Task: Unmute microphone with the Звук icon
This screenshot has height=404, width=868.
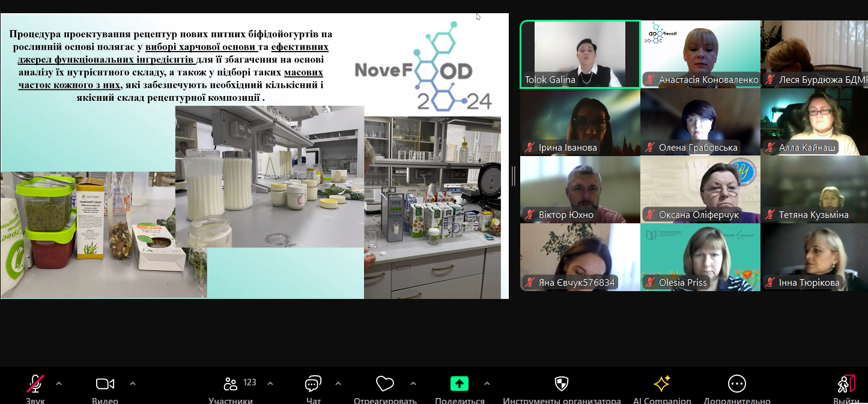Action: [35, 384]
